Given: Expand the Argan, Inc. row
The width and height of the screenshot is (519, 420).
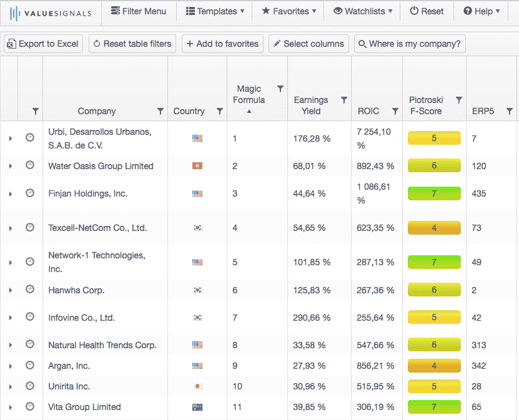Looking at the screenshot, I should tap(10, 366).
